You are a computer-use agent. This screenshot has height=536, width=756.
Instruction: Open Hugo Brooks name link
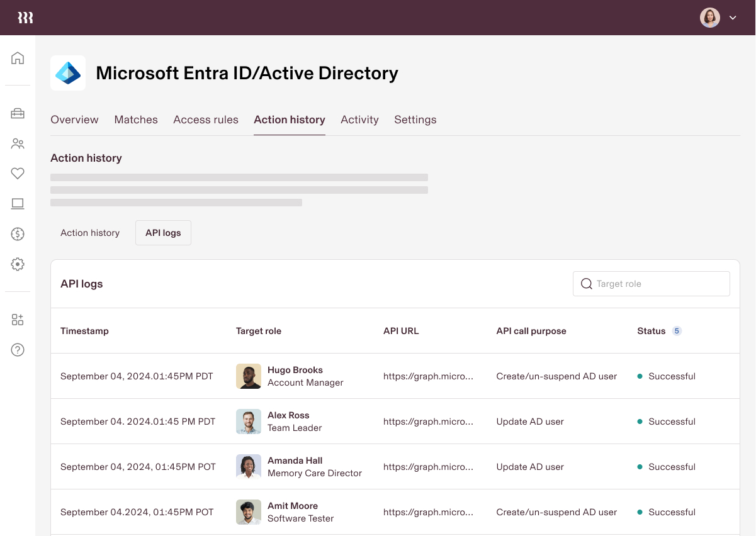point(295,370)
